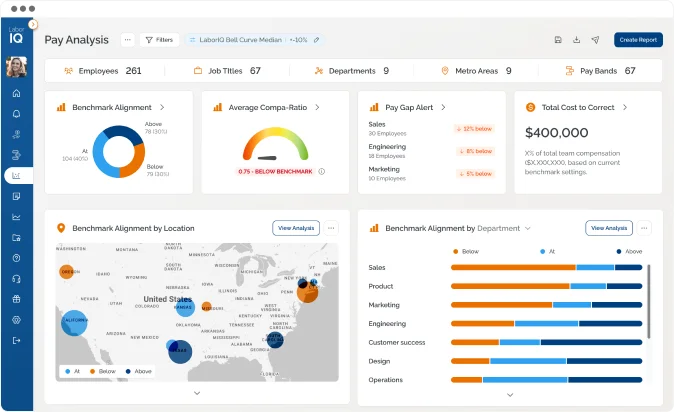Open location card more options menu
This screenshot has height=412, width=674.
point(331,228)
